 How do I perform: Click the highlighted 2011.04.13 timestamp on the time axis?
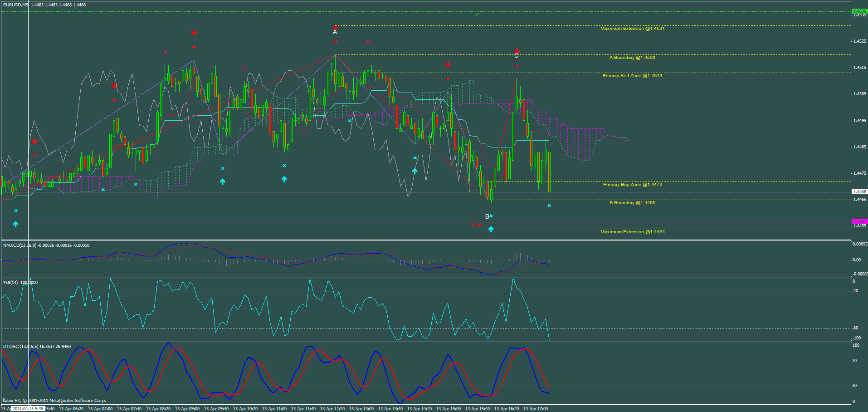27,408
